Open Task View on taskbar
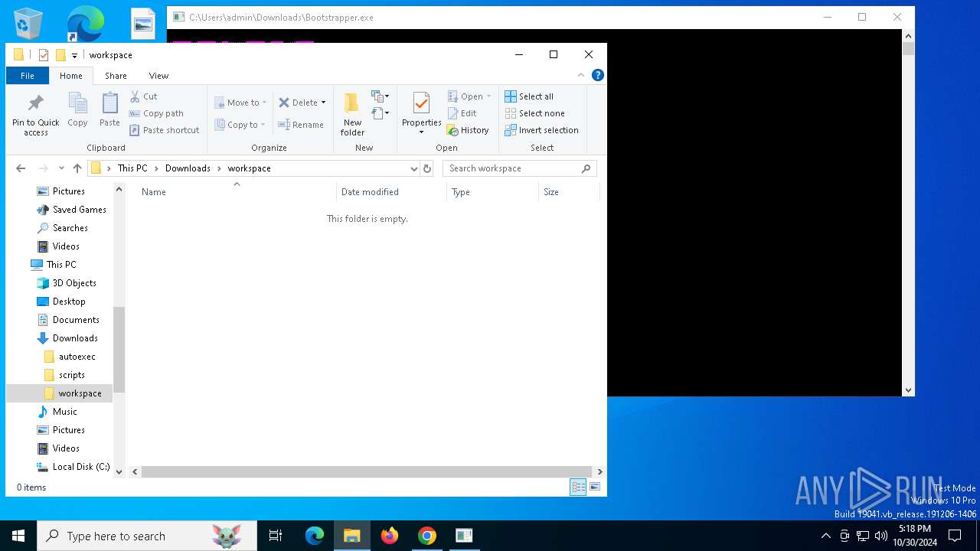 [x=276, y=536]
